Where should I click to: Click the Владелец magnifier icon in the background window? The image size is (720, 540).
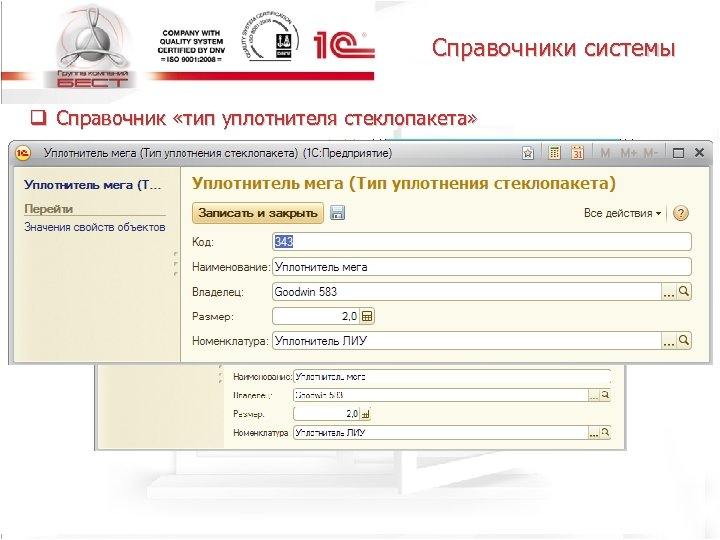click(605, 395)
